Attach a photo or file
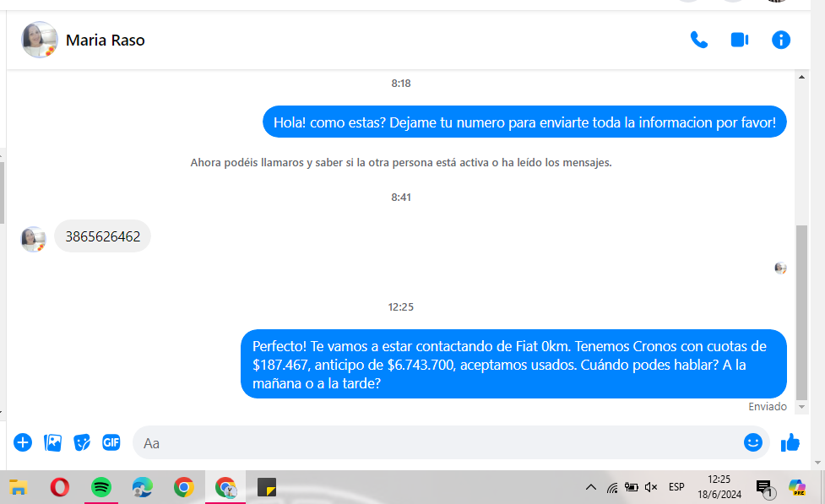The image size is (825, 504). coord(52,442)
